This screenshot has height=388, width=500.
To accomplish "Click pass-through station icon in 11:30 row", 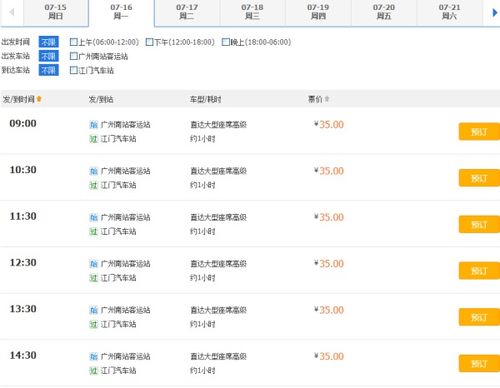I will pyautogui.click(x=93, y=231).
